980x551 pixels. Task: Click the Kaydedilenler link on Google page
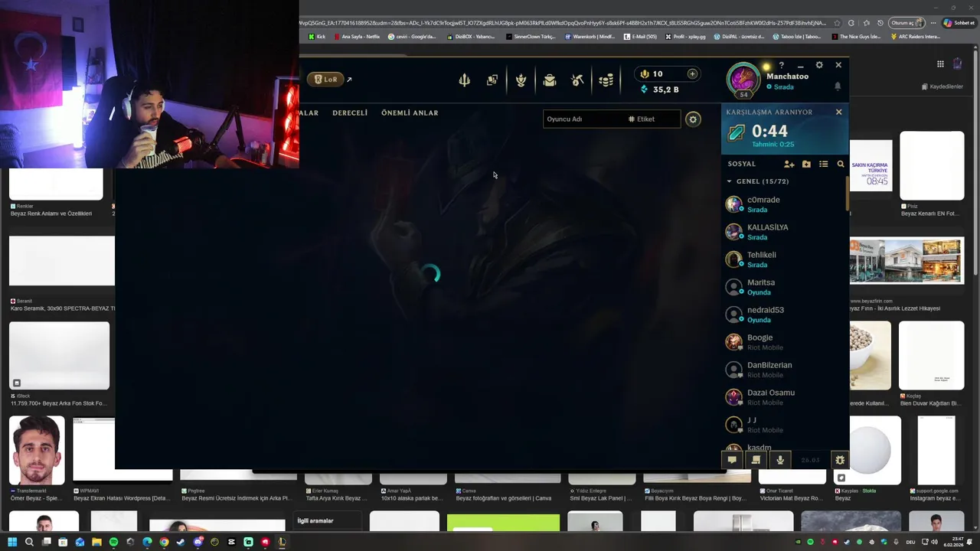tap(942, 86)
